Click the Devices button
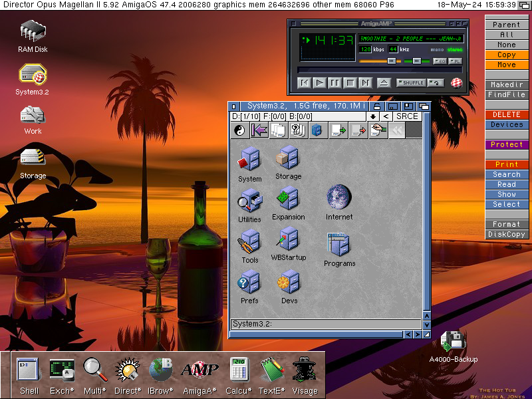532x399 pixels. tap(507, 124)
